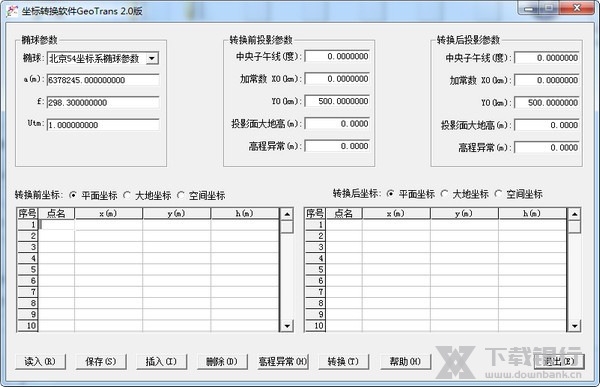Click the active 点名 cell in row 1 left table
The height and width of the screenshot is (387, 600).
pyautogui.click(x=57, y=225)
